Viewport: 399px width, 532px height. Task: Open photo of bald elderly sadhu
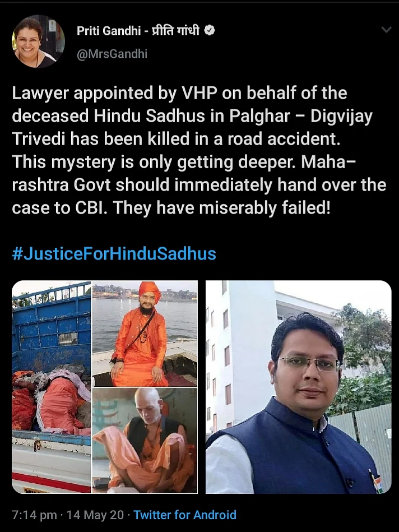pos(145,441)
